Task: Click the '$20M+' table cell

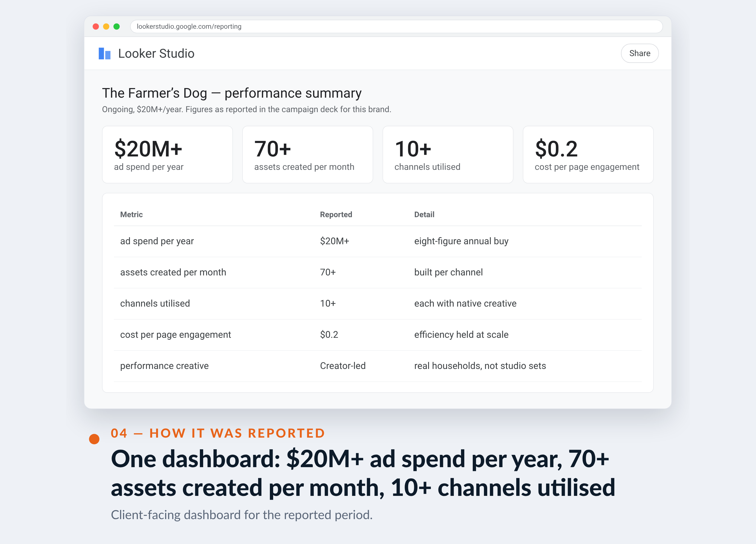Action: tap(334, 241)
